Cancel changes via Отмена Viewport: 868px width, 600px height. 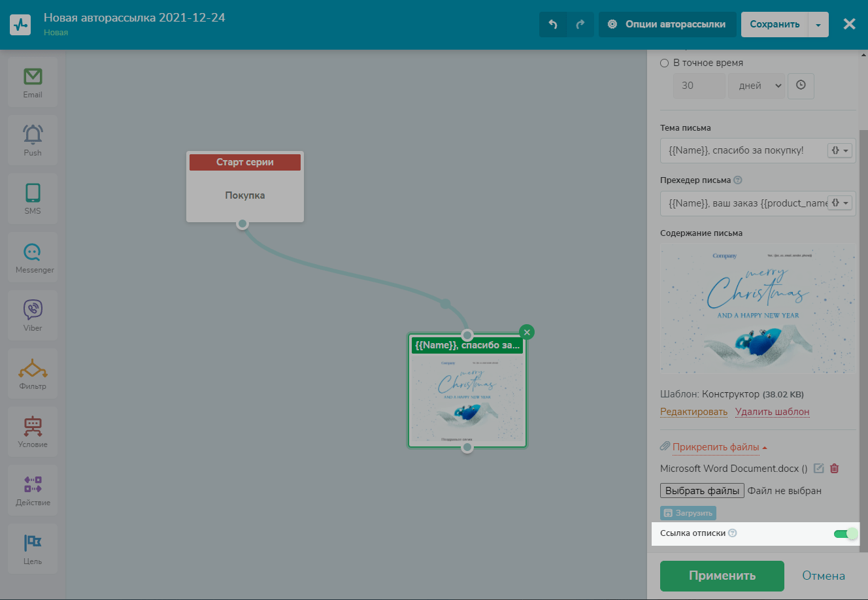[824, 576]
